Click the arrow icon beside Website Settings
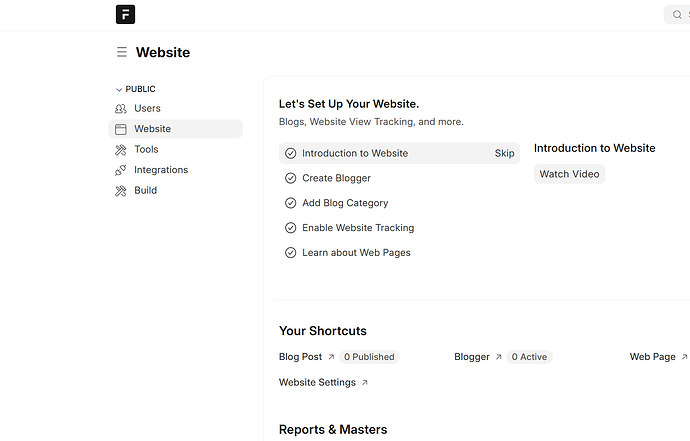This screenshot has height=441, width=690. 365,383
